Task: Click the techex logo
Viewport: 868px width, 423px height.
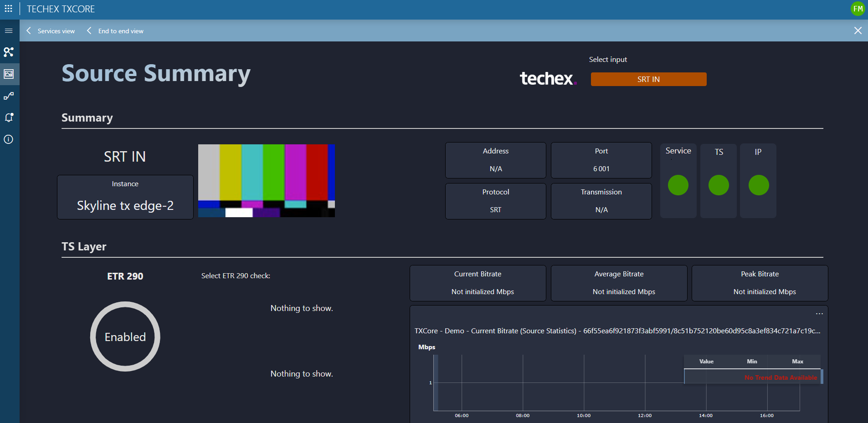Action: click(548, 79)
